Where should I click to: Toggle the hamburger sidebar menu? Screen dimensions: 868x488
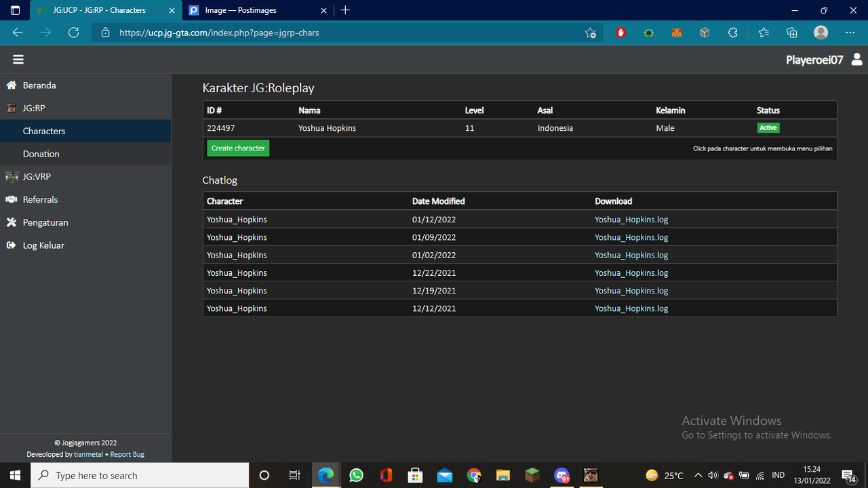(18, 60)
